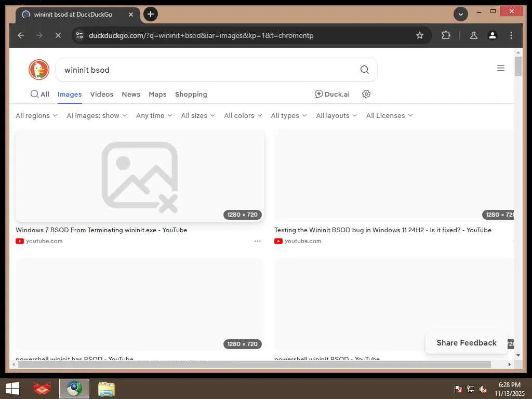Screen dimensions: 532x399
Task: Open the Action Center flag icon
Action: [458, 389]
